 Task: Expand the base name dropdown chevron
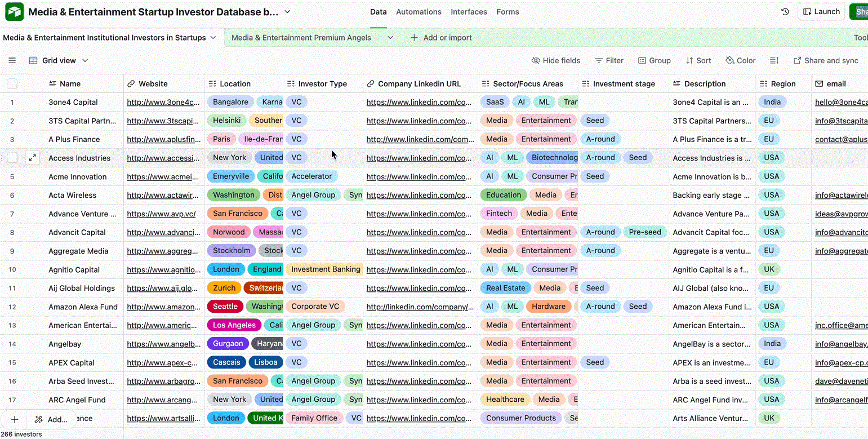287,12
